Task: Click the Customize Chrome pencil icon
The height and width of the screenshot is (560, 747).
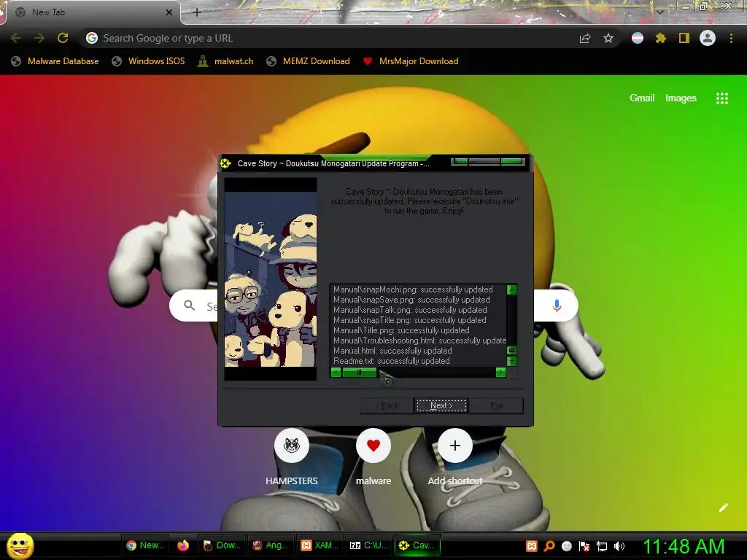Action: [x=724, y=507]
